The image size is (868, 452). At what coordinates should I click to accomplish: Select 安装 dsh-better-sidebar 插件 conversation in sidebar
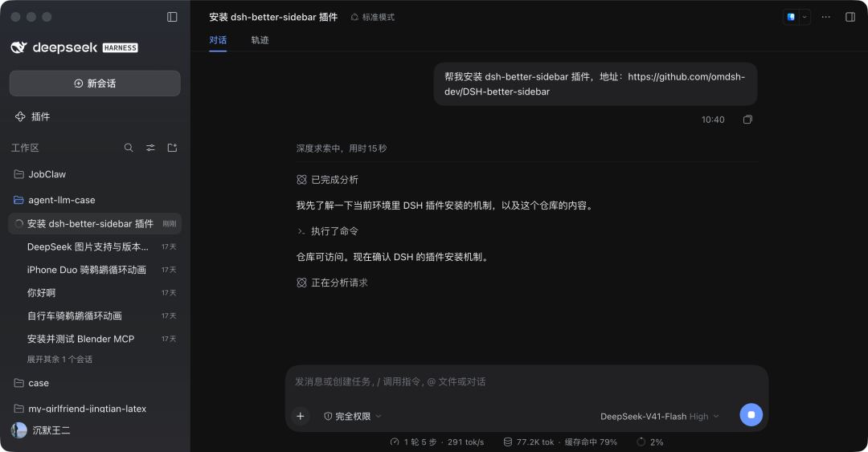coord(95,223)
